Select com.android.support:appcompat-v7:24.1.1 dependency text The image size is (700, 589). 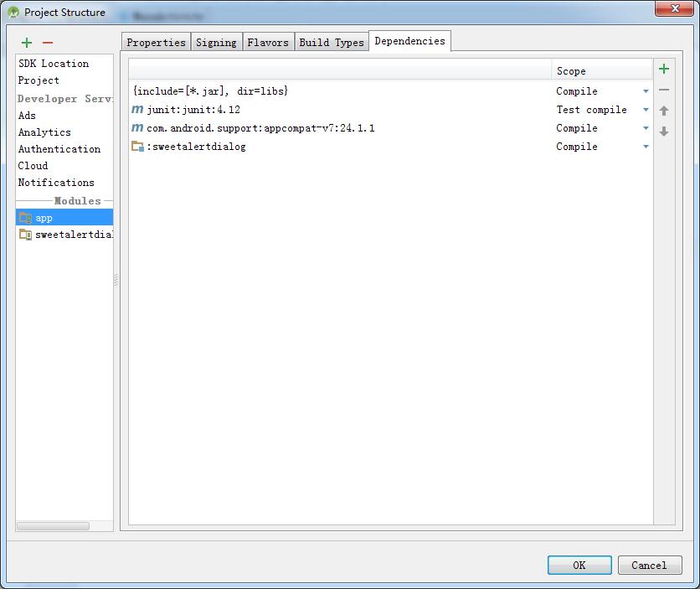click(260, 128)
